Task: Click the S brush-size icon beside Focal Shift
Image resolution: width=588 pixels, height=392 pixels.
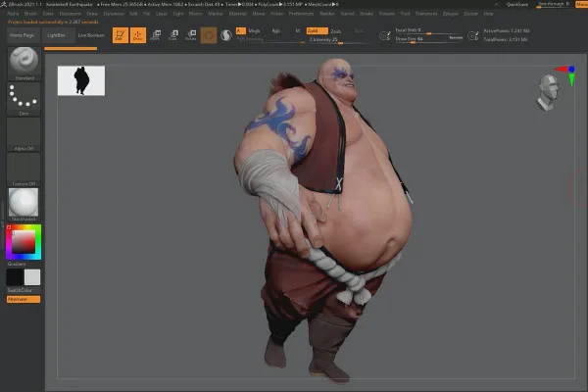Action: [385, 35]
